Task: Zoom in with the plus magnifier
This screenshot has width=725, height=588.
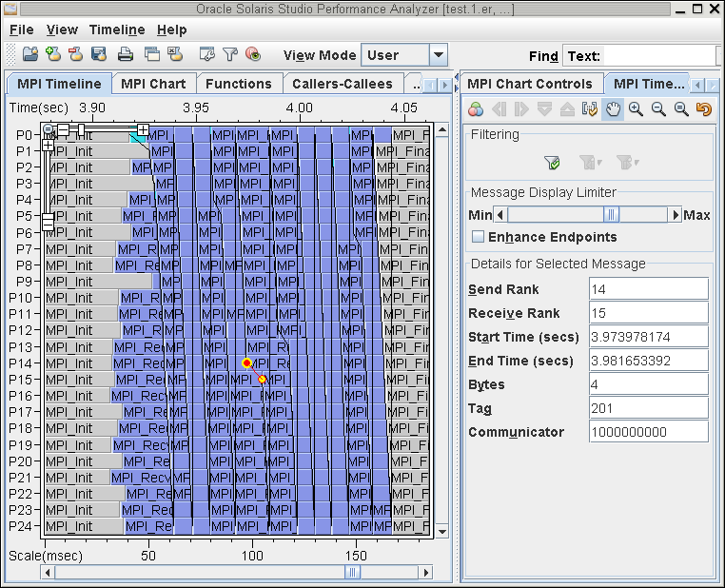Action: [636, 109]
